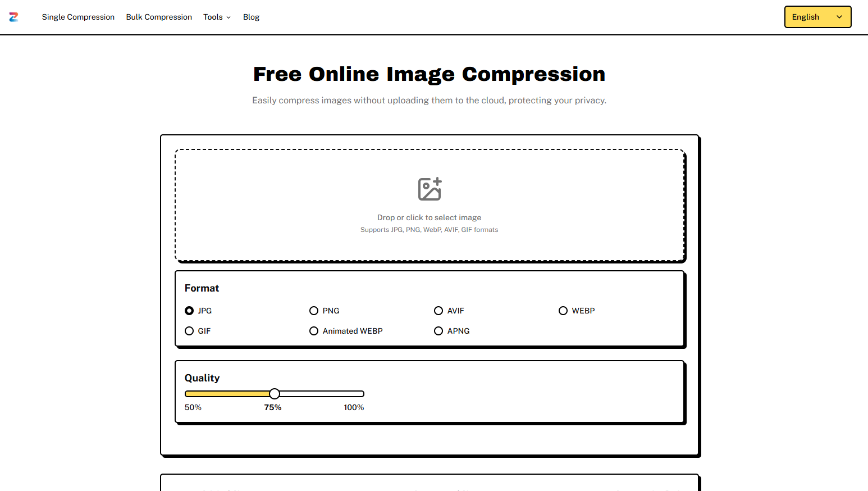868x491 pixels.
Task: Switch to Bulk Compression
Action: 159,17
